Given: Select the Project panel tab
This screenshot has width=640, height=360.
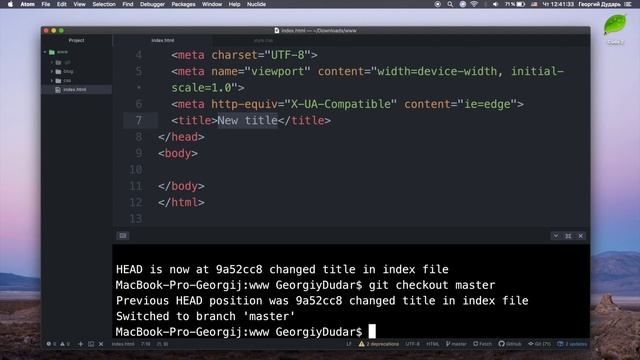Looking at the screenshot, I should tap(76, 40).
